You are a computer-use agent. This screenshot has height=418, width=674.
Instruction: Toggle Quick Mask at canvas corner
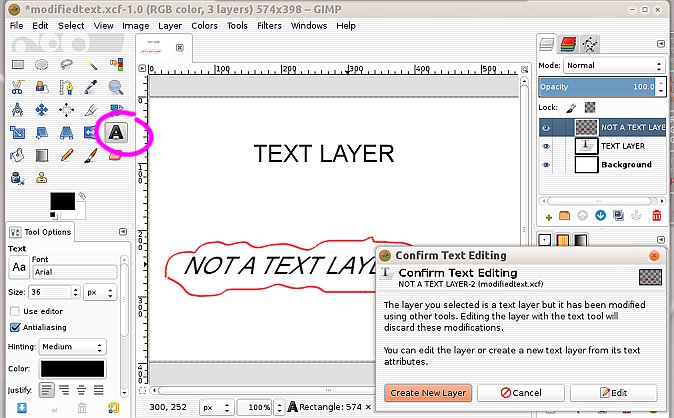click(143, 390)
